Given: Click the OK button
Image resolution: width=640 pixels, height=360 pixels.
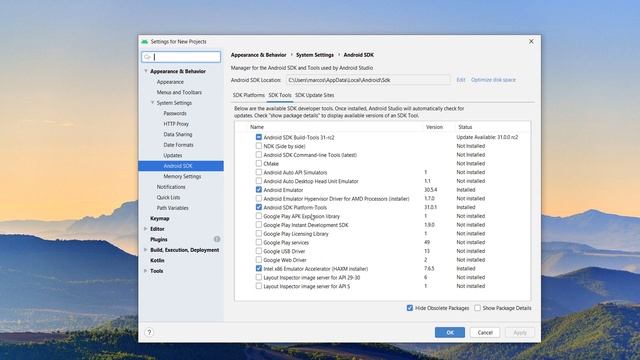Looking at the screenshot, I should (450, 333).
